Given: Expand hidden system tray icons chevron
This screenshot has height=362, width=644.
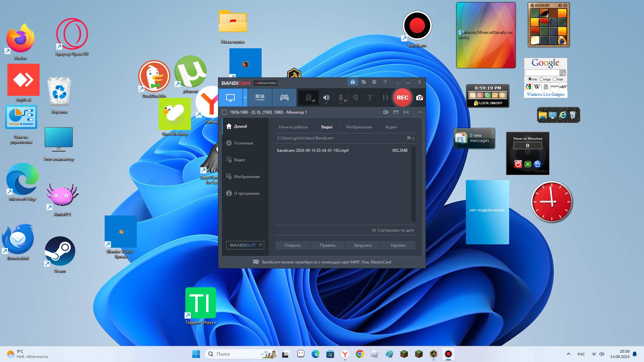Looking at the screenshot, I should click(568, 354).
